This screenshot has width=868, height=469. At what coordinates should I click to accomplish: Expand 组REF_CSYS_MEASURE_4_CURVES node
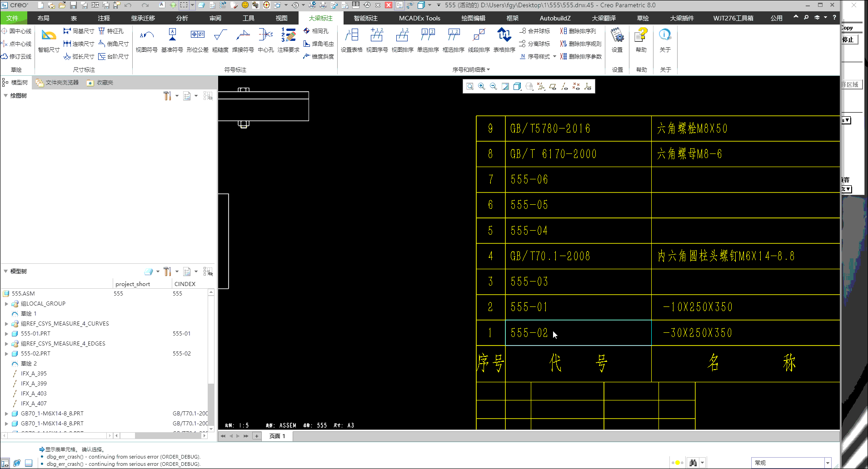[6, 324]
